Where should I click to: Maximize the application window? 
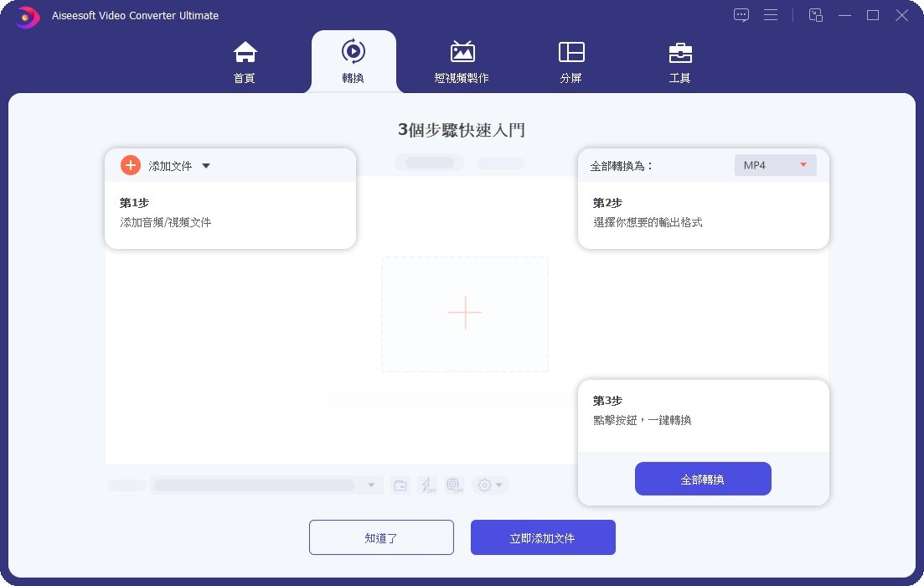(x=873, y=15)
